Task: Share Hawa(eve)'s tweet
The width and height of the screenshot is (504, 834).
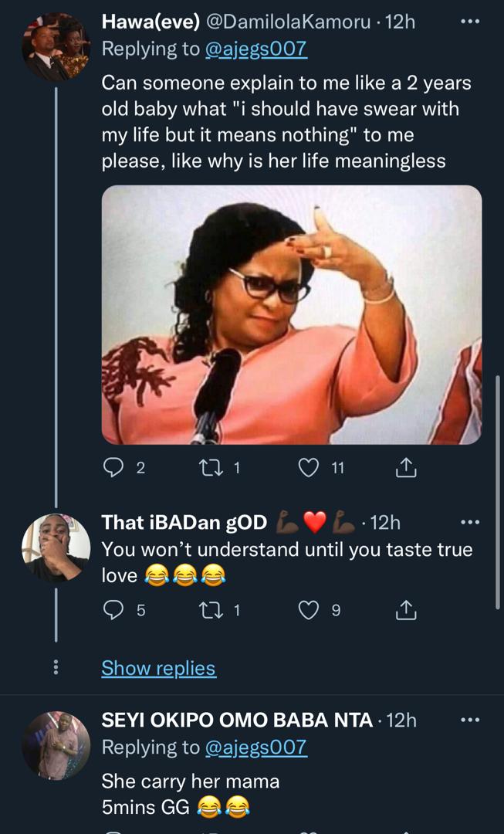Action: (406, 467)
